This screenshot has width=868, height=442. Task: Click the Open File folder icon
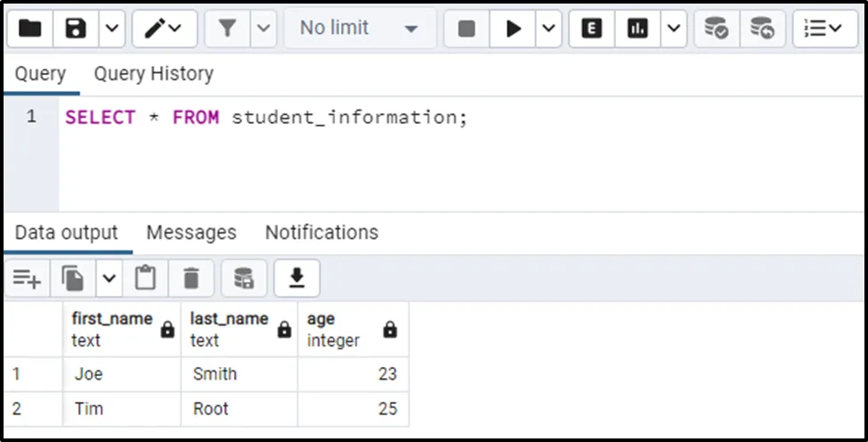click(x=30, y=29)
